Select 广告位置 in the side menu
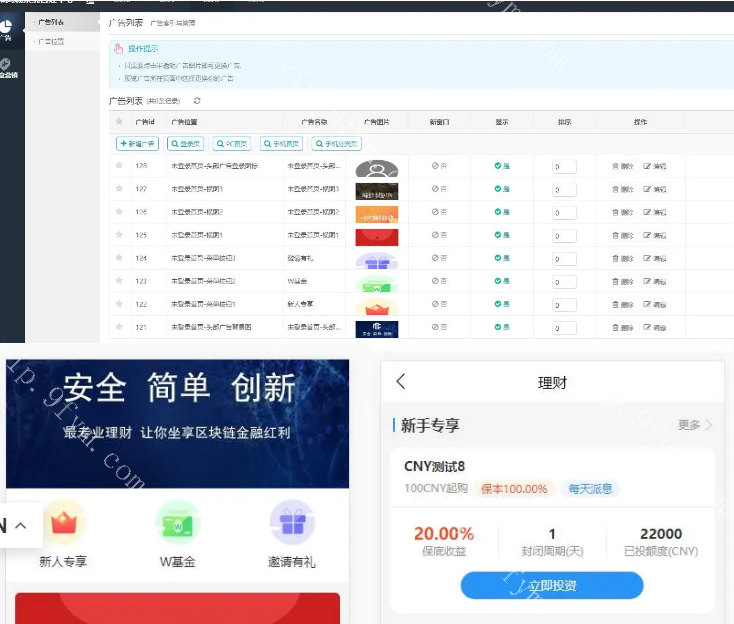Image resolution: width=734 pixels, height=624 pixels. 51,42
